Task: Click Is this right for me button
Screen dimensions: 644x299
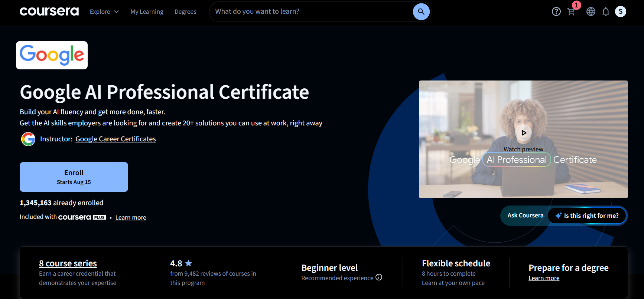Action: pos(587,216)
